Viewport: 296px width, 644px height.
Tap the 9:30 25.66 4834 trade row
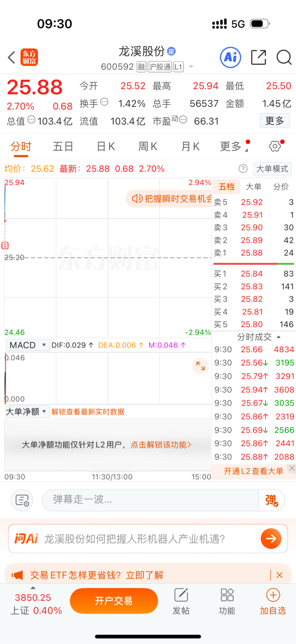click(254, 349)
